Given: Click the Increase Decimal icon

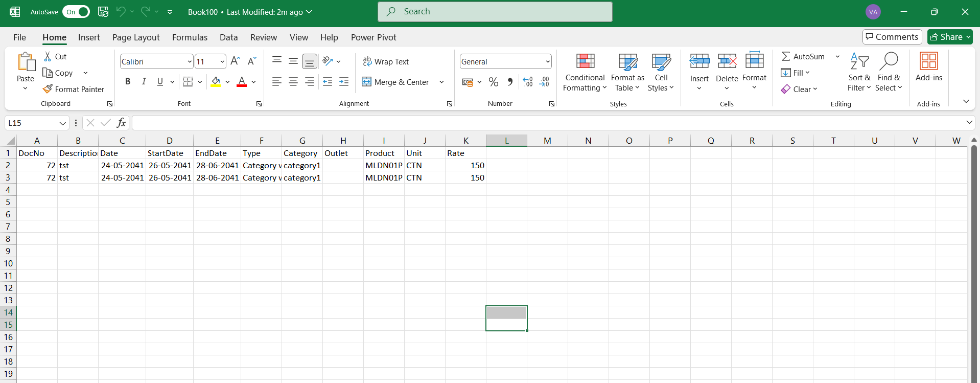Looking at the screenshot, I should click(x=528, y=82).
